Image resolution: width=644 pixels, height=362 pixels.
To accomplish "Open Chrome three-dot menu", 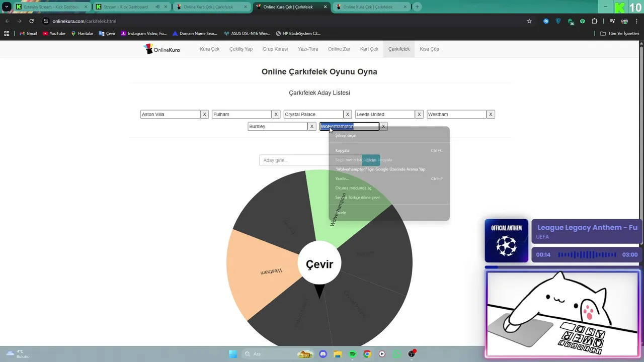I will point(637,21).
